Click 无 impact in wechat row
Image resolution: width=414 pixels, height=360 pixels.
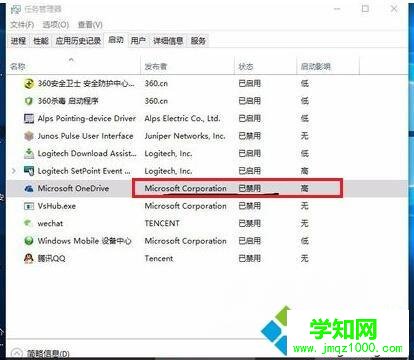click(x=304, y=223)
